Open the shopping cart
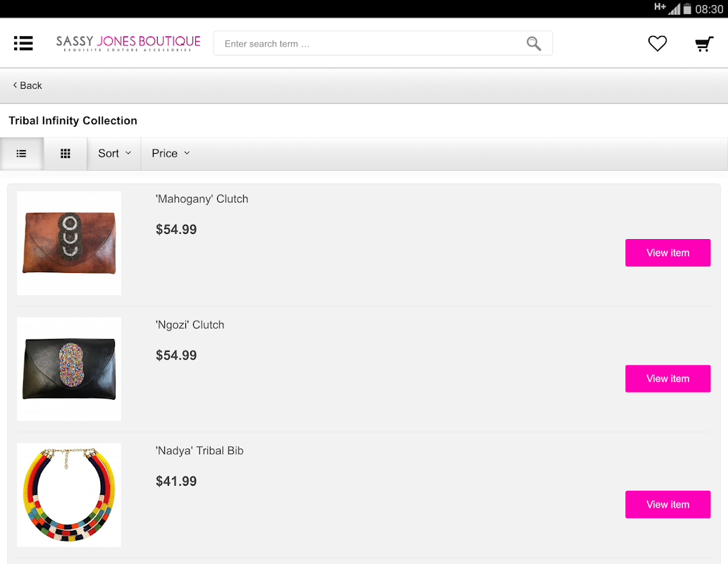This screenshot has height=564, width=728. 704,44
